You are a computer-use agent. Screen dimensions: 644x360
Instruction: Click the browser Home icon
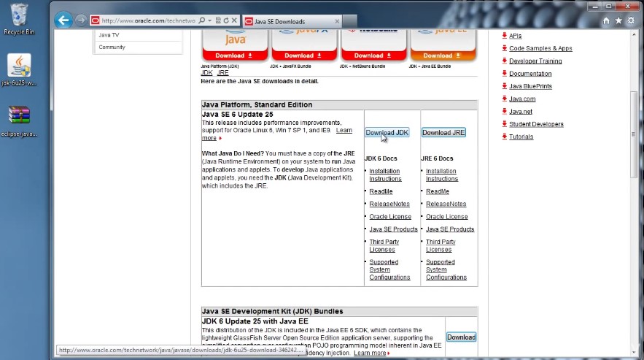pos(606,20)
